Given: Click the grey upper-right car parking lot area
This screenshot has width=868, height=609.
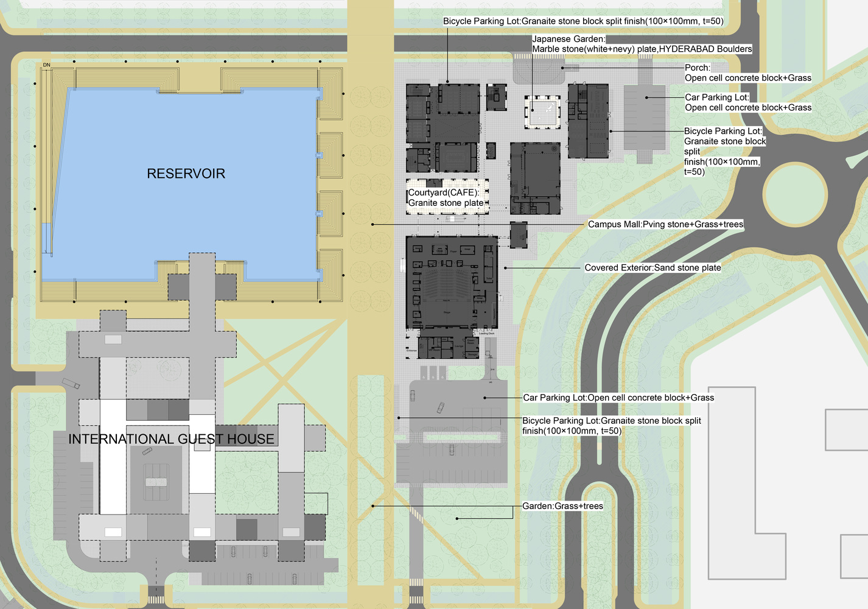Looking at the screenshot, I should click(645, 119).
